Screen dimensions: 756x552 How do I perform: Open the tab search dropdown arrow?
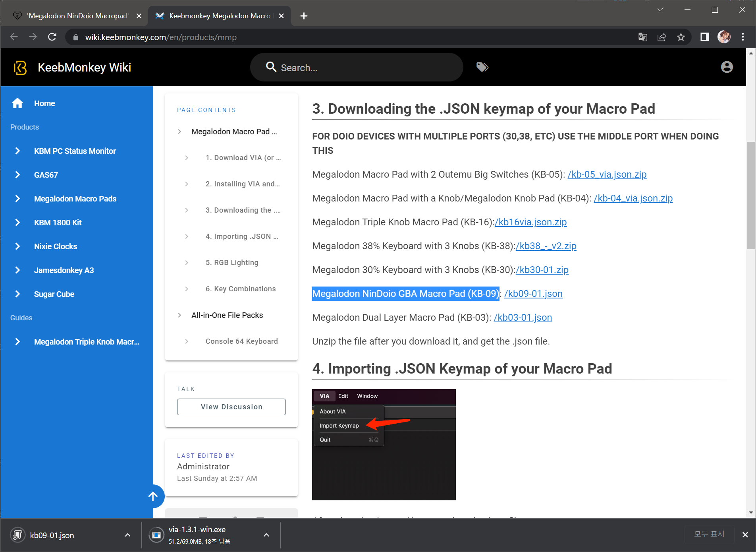(660, 10)
